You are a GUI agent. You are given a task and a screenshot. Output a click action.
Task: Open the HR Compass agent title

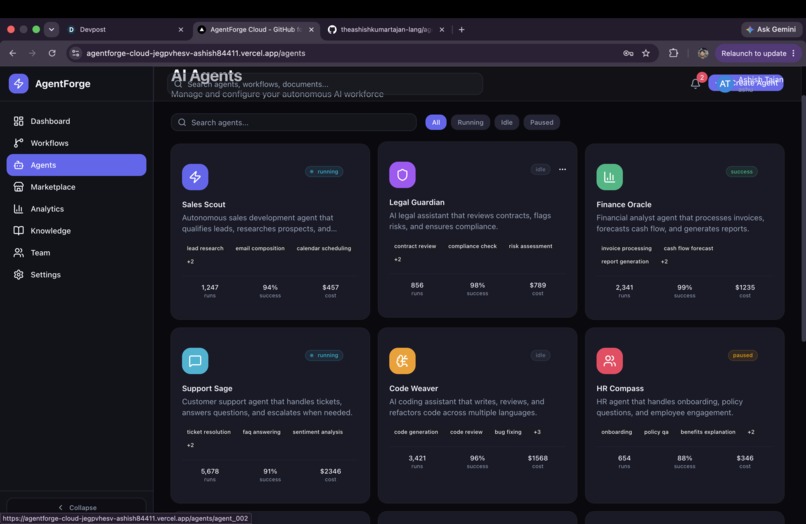pyautogui.click(x=620, y=388)
